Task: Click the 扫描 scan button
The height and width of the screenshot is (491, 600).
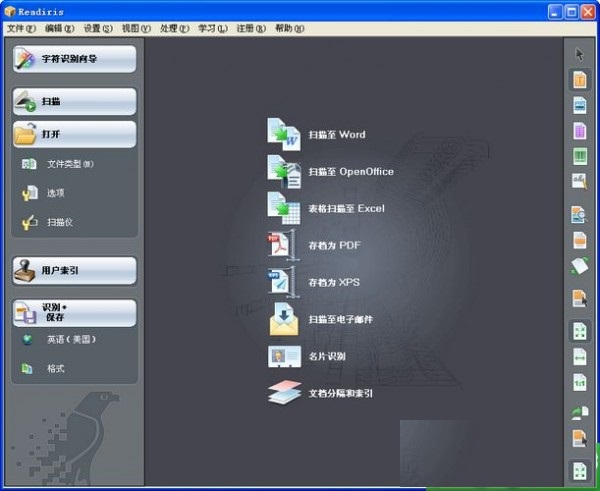Action: coord(74,101)
